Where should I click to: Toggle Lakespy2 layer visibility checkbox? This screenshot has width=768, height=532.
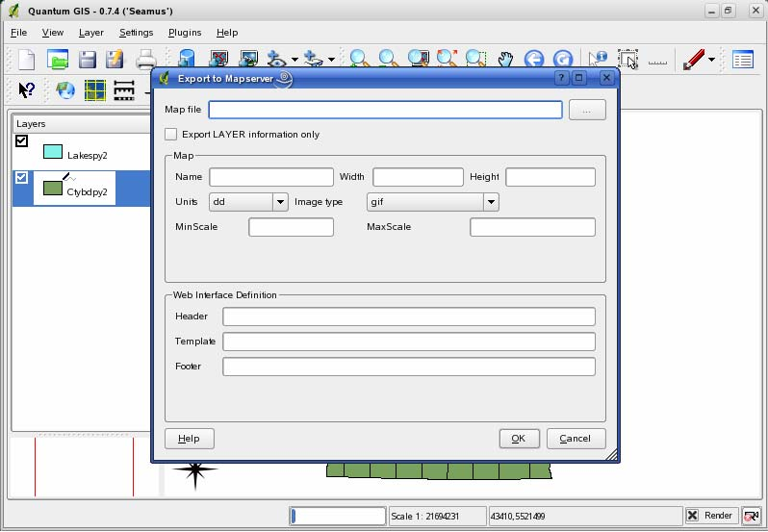tap(21, 141)
